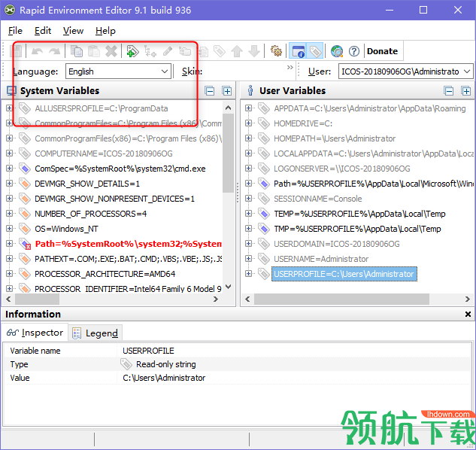Screen dimensions: 476x450
Task: Click the Read-only string type value
Action: click(x=165, y=364)
